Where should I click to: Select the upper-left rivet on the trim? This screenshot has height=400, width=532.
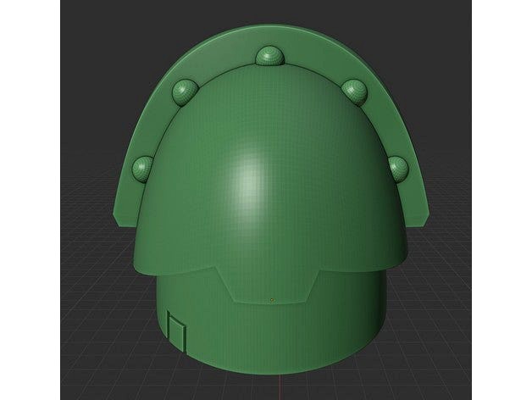tap(185, 92)
